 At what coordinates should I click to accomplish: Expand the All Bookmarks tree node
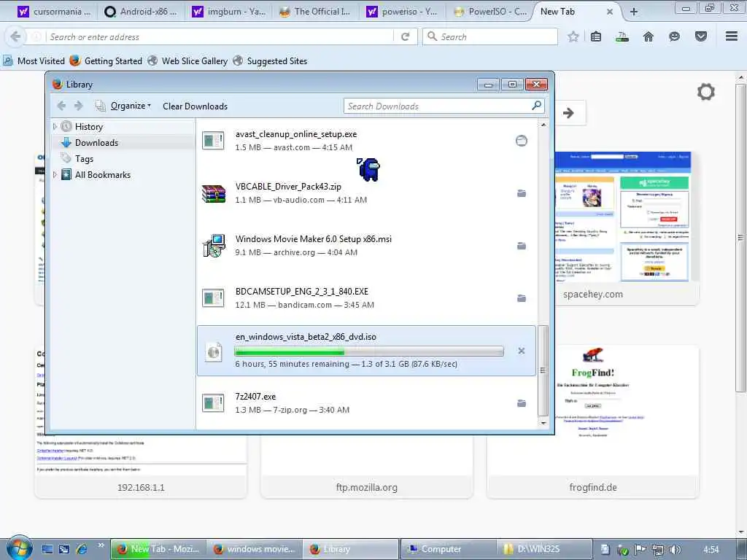pos(55,175)
